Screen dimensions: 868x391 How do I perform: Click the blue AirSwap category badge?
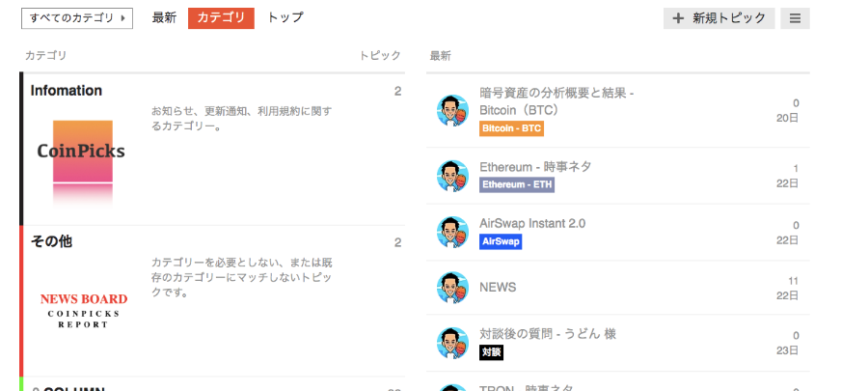click(501, 242)
